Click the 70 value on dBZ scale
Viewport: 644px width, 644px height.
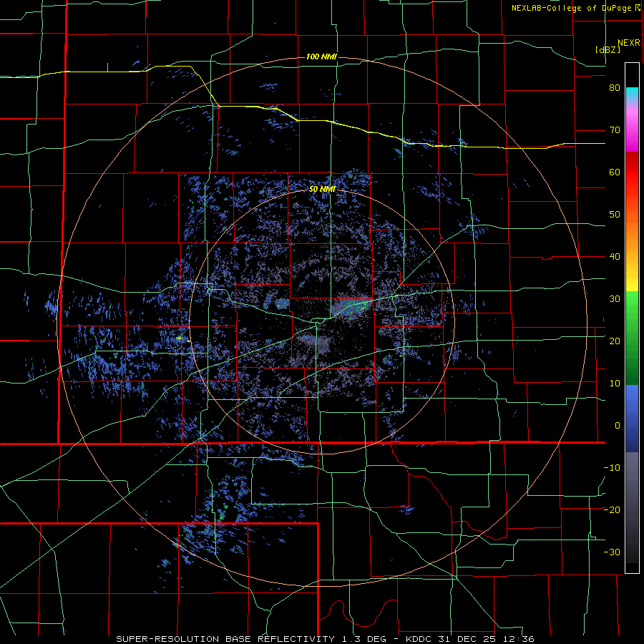pyautogui.click(x=615, y=130)
